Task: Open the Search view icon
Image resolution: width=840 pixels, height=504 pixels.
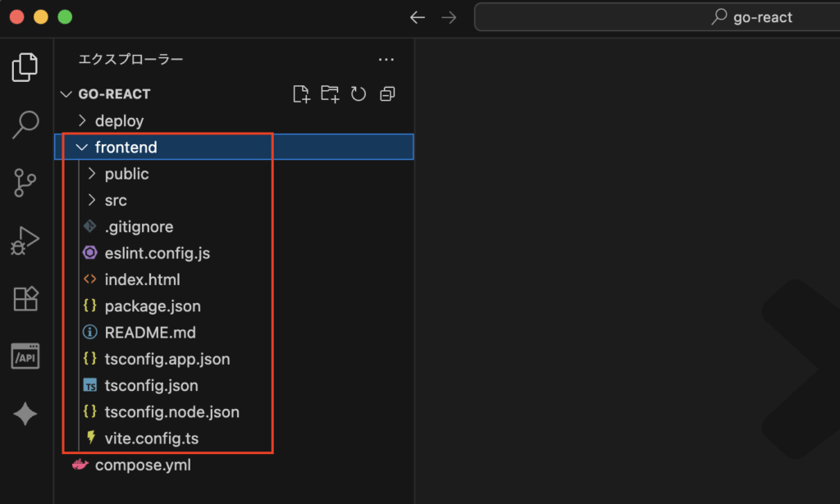Action: pos(25,125)
